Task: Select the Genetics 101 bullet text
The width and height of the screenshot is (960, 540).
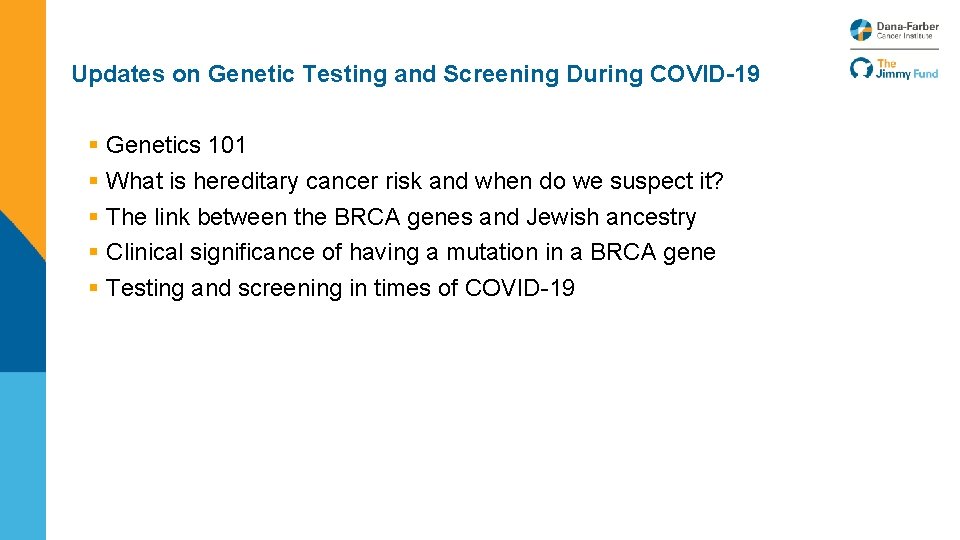Action: 175,145
